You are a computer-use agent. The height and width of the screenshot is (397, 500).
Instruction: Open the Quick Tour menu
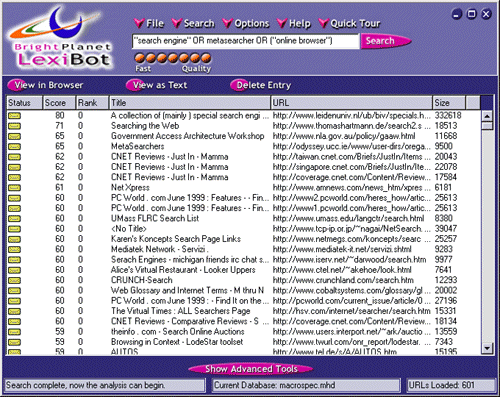[x=349, y=23]
